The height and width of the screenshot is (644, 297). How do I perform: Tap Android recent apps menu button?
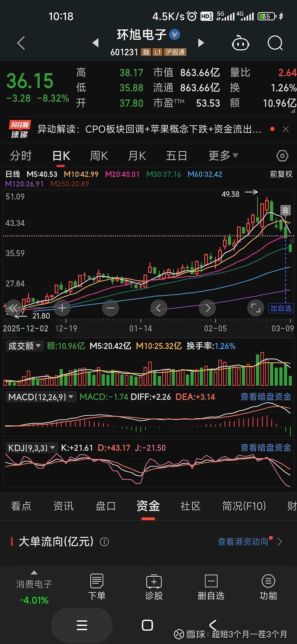coord(82,625)
